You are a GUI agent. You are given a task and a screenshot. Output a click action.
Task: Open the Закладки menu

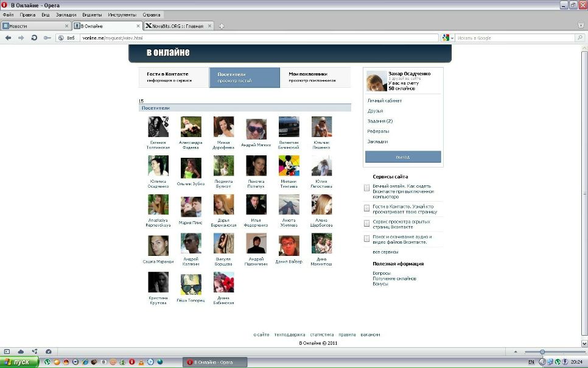point(66,15)
